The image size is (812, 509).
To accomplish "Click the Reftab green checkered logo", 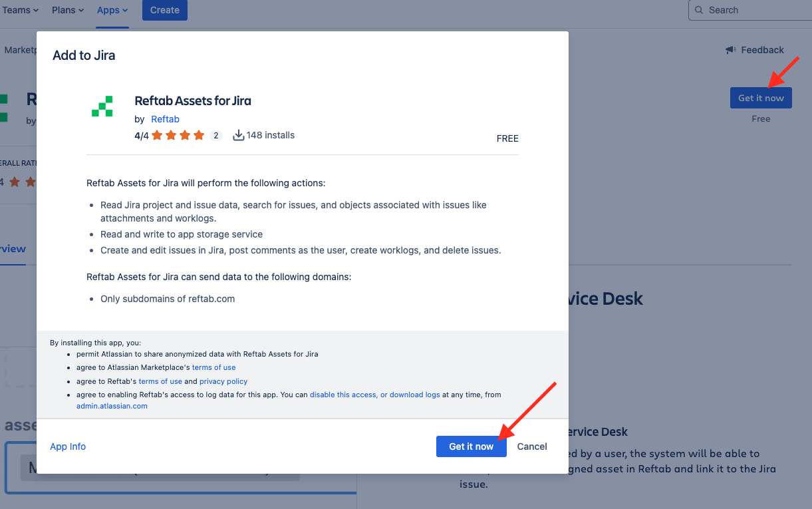I will [x=102, y=106].
